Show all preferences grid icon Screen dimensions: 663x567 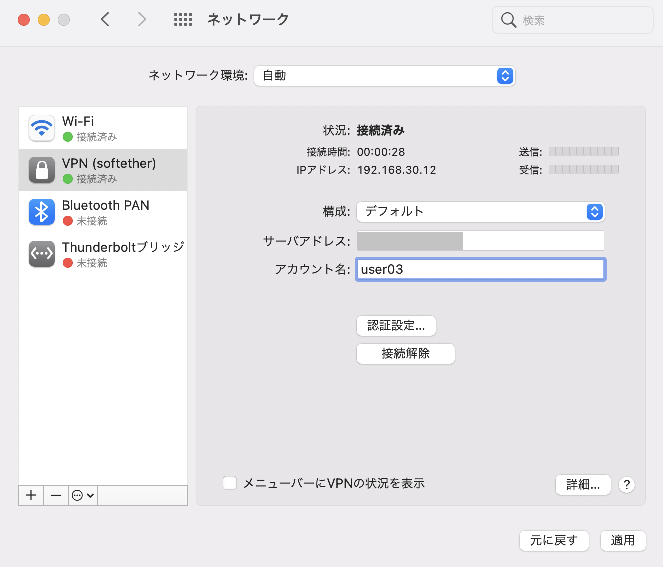pos(183,19)
